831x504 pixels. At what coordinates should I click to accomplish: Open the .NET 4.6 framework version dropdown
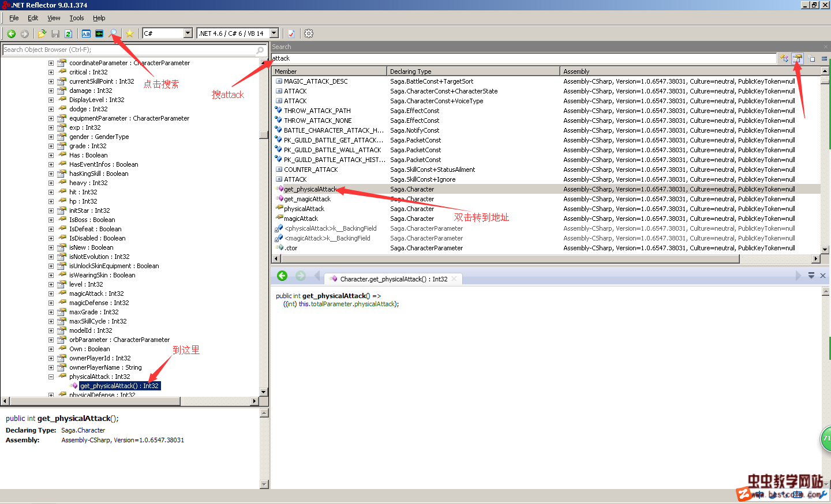(274, 33)
